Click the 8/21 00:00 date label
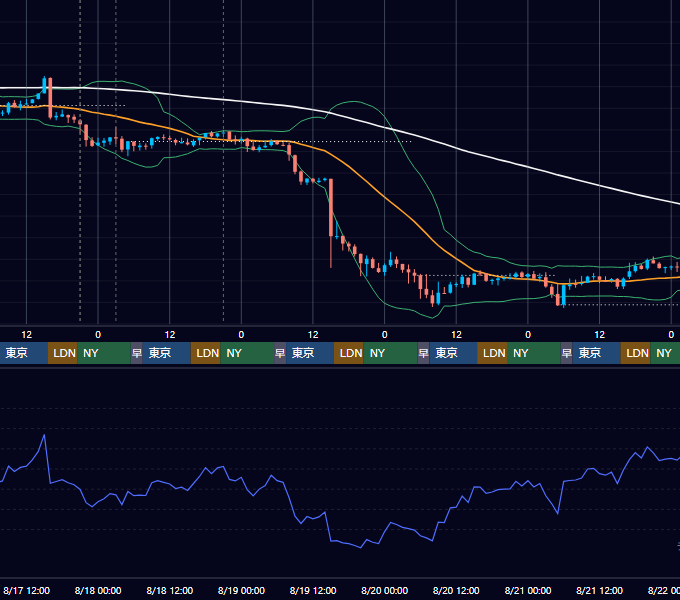The height and width of the screenshot is (600, 680). 528,590
